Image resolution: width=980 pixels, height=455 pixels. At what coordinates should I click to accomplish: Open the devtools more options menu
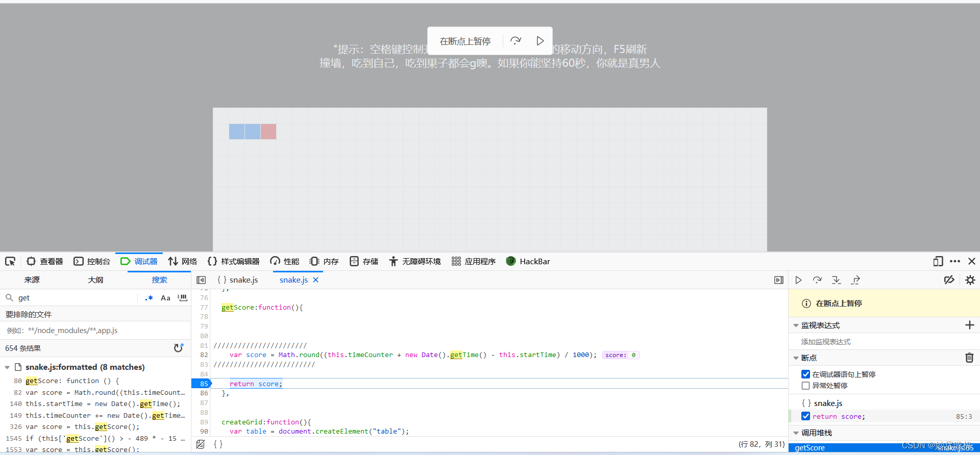[955, 262]
